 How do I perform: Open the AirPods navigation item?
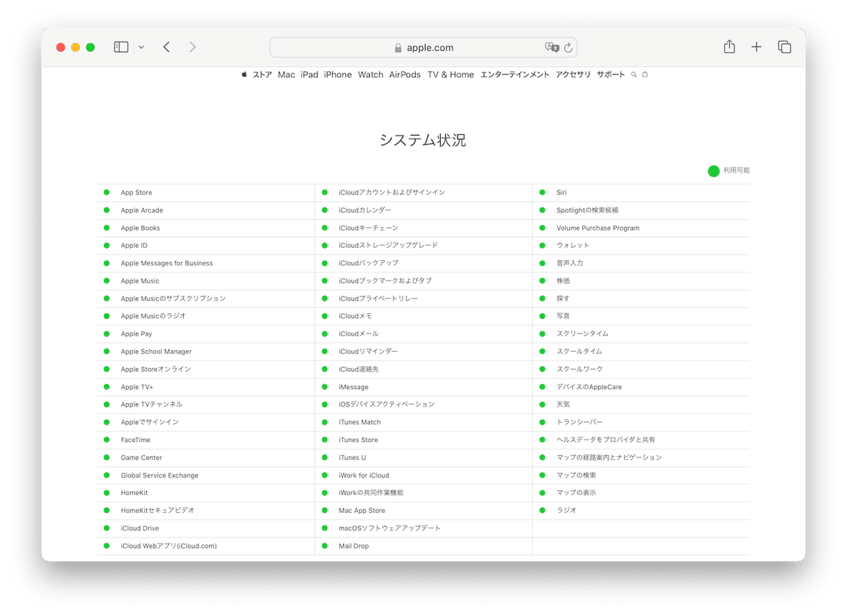(x=405, y=74)
